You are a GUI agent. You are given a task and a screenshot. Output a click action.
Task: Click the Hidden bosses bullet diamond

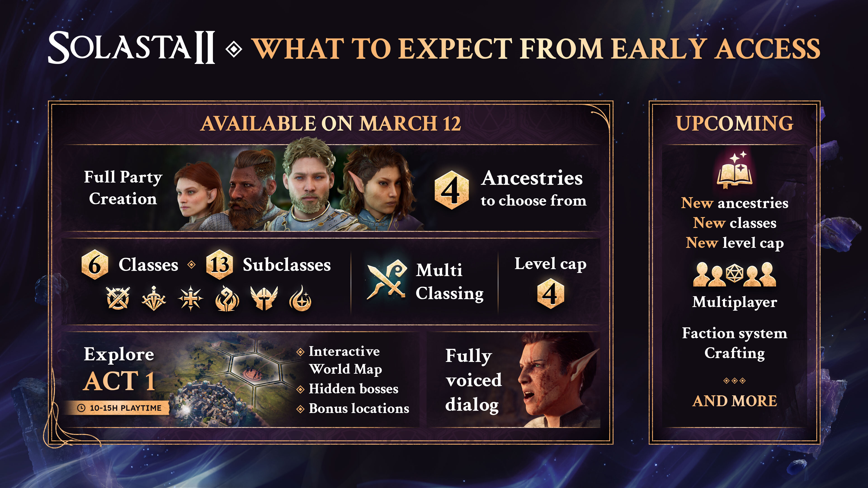click(300, 389)
